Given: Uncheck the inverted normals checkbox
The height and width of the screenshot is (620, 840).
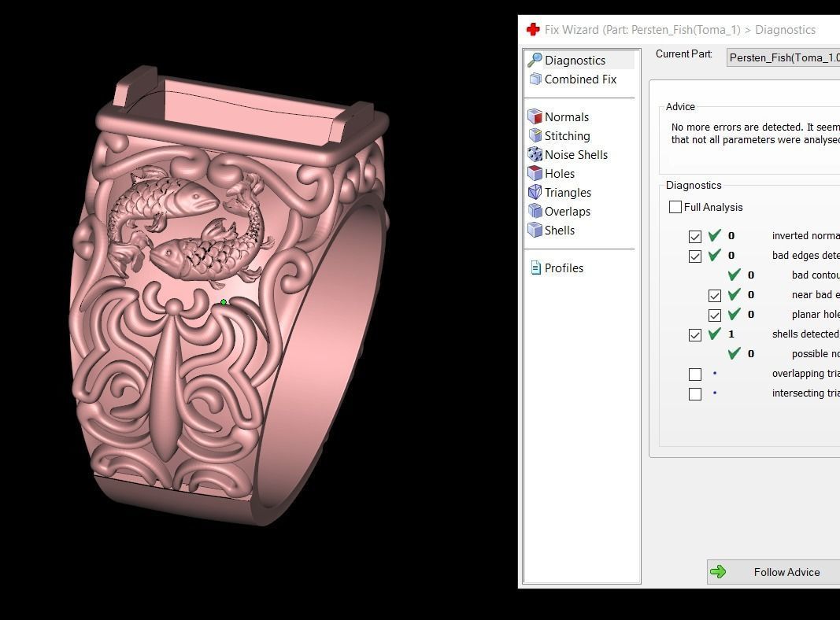Looking at the screenshot, I should pyautogui.click(x=695, y=237).
